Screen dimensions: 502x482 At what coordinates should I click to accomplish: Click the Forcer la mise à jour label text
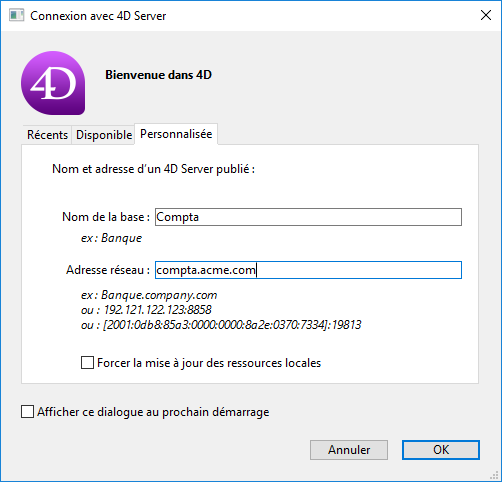click(x=209, y=363)
